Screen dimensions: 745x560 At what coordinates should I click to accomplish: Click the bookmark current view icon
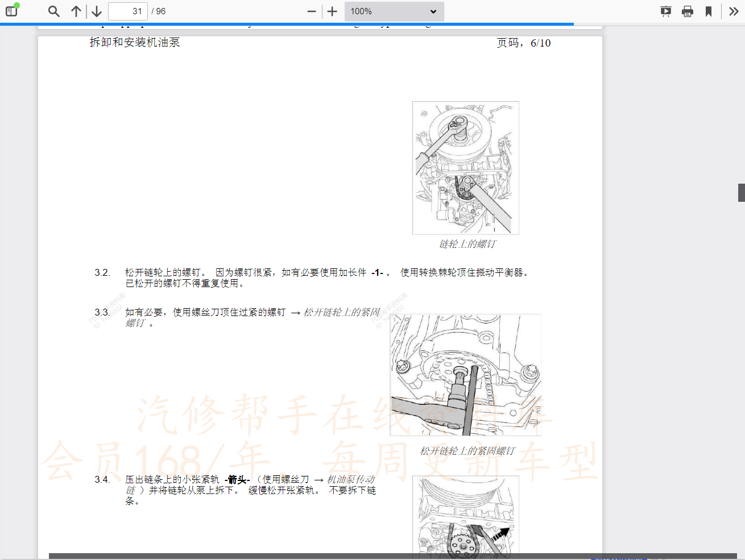click(709, 11)
